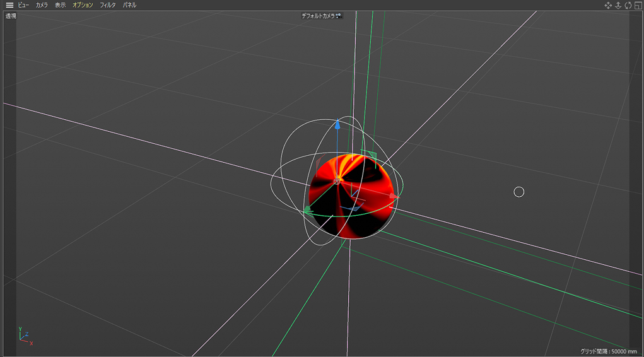Click the gizmo center origin handle
This screenshot has width=644, height=357.
337,180
